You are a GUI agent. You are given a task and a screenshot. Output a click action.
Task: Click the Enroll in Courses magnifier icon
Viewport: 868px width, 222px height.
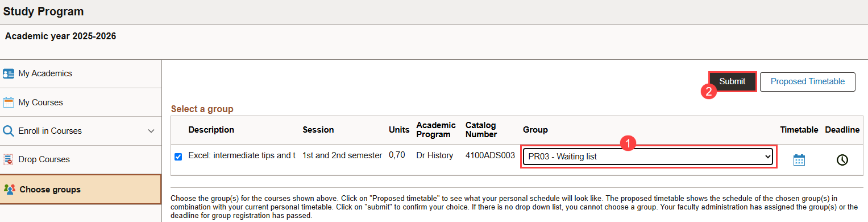(x=9, y=131)
